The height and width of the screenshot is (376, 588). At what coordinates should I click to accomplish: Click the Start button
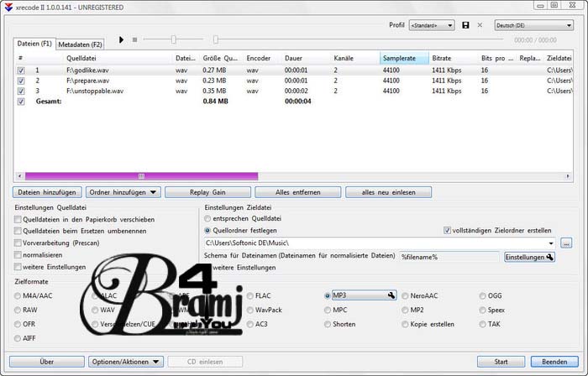(501, 362)
